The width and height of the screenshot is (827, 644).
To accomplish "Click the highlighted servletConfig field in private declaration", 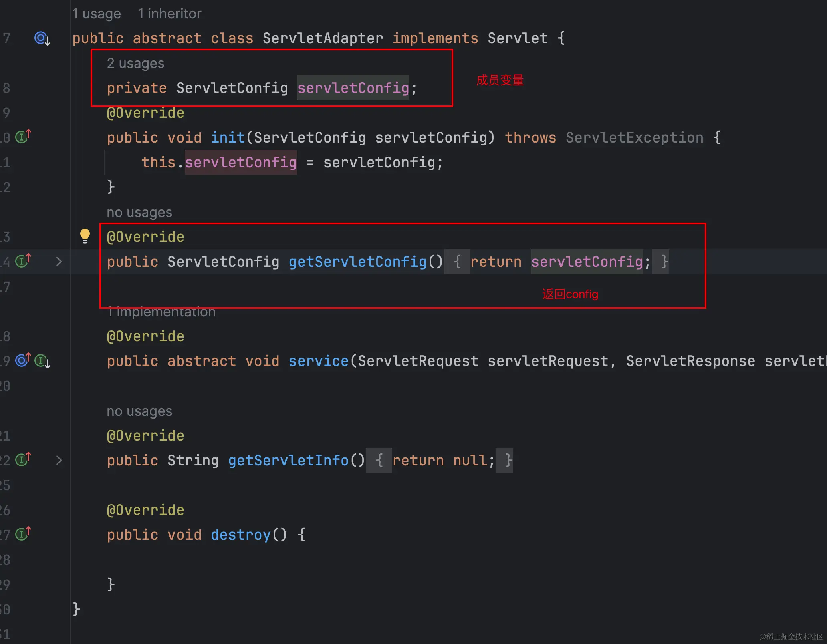I will pos(353,88).
